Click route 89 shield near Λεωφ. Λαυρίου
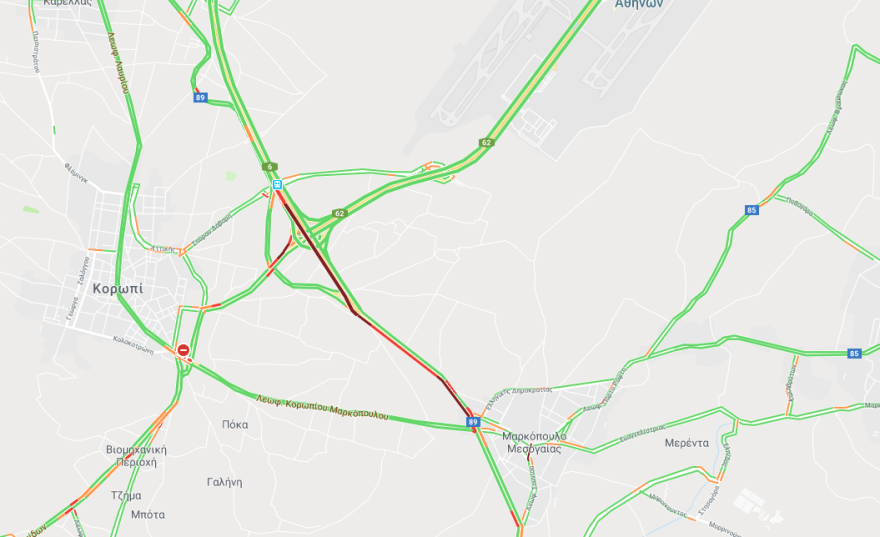Image resolution: width=880 pixels, height=537 pixels. 200,98
